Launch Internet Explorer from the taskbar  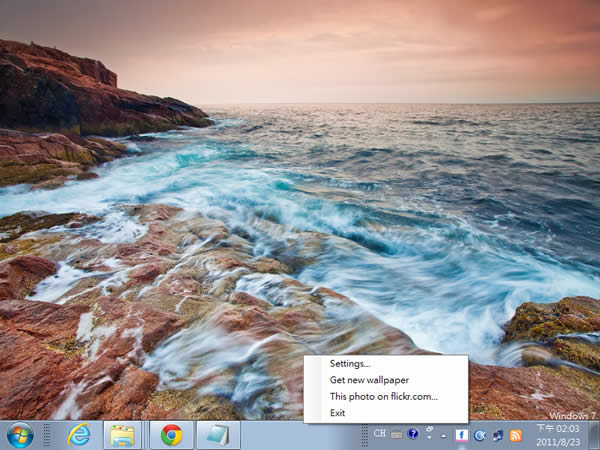(x=79, y=435)
